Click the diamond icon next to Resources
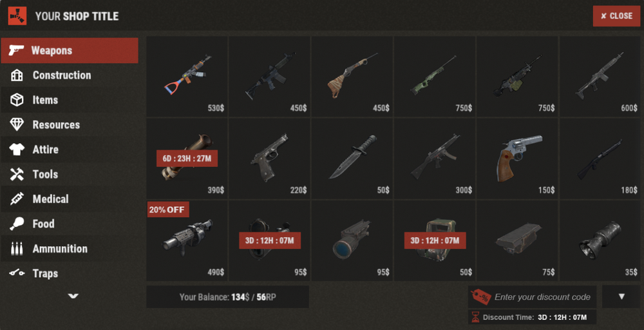Viewport: 644px width, 330px height. (x=17, y=124)
